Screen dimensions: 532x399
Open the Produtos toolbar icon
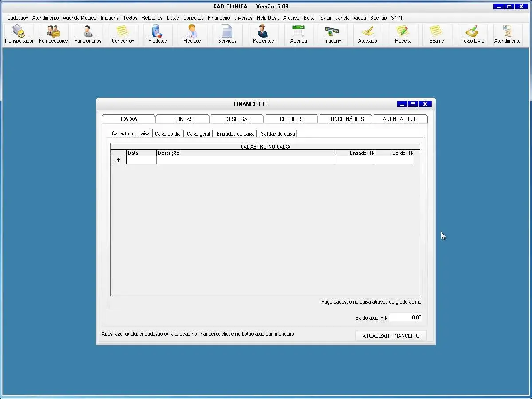point(157,35)
